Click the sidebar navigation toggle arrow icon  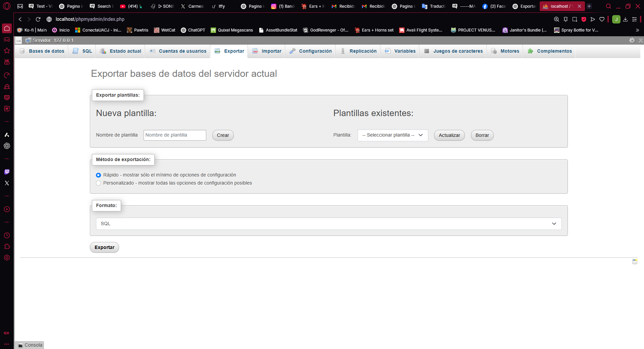point(18,41)
